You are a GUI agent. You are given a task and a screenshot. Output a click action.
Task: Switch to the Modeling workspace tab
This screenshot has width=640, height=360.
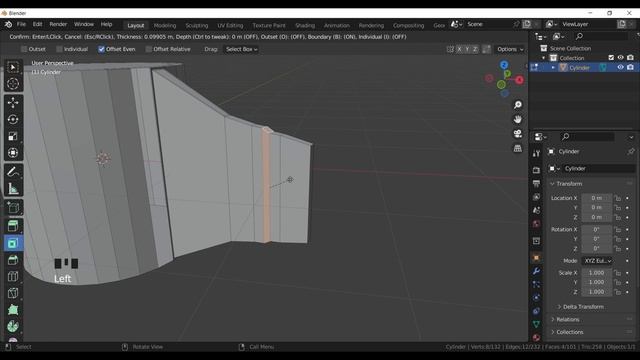(165, 25)
